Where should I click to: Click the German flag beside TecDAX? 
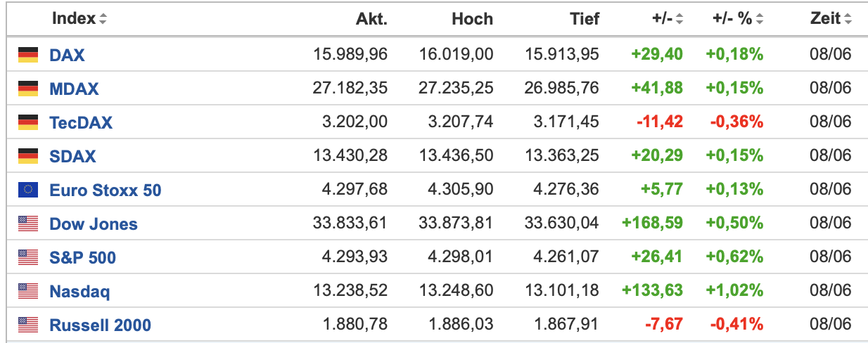coord(28,122)
